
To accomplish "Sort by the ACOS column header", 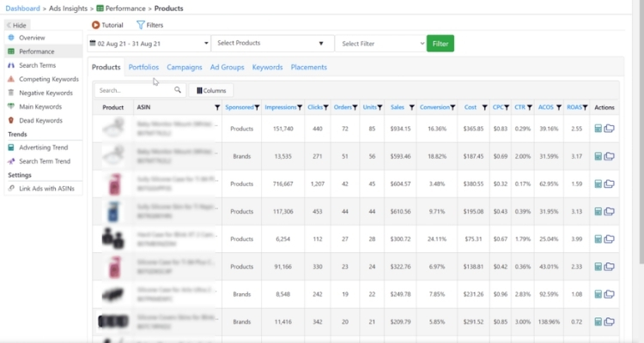I will [x=546, y=107].
